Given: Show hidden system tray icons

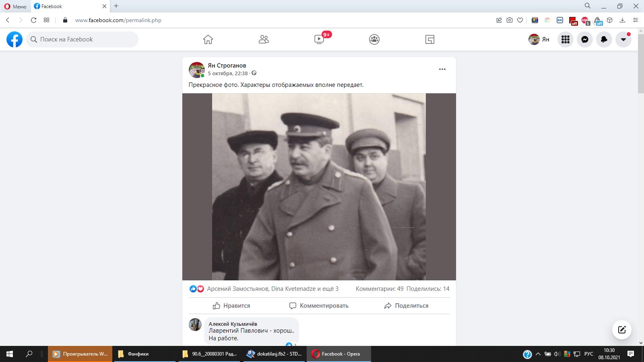Looking at the screenshot, I should (538, 354).
